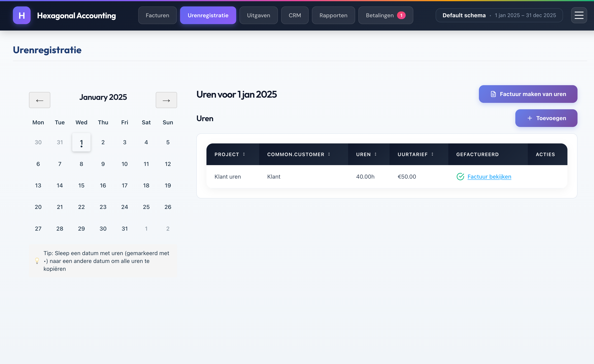
Task: Go to next month arrow
Action: 166,100
